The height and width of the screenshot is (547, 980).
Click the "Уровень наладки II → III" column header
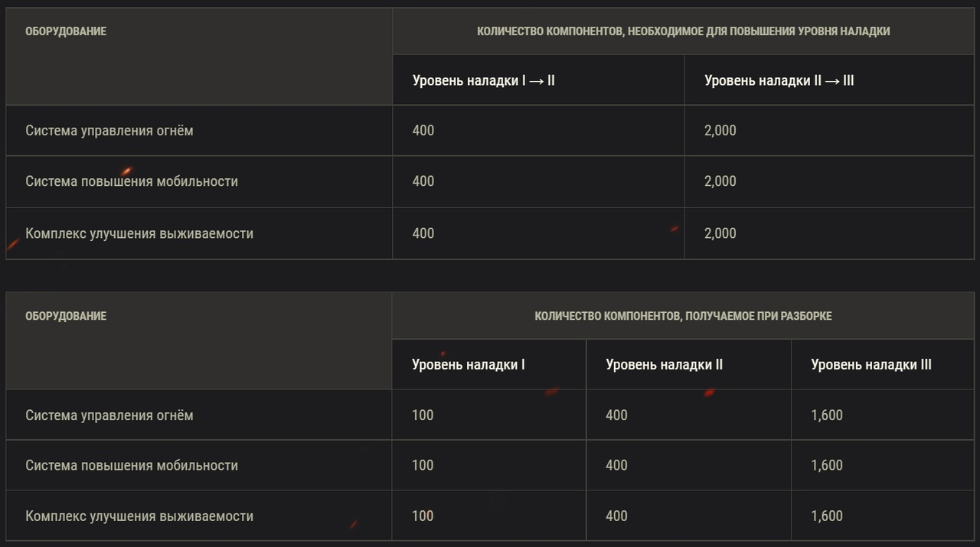pos(779,80)
